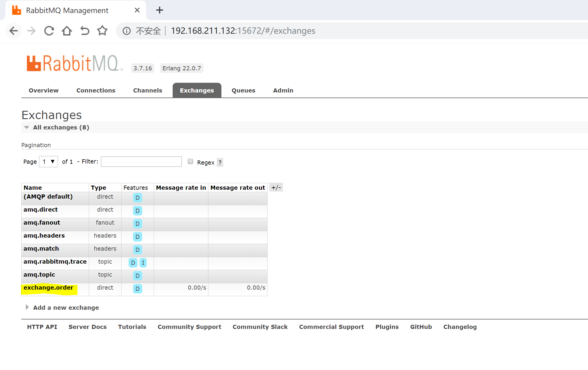Viewport: 588px width, 370px height.
Task: Sort by Name column header
Action: pyautogui.click(x=33, y=188)
